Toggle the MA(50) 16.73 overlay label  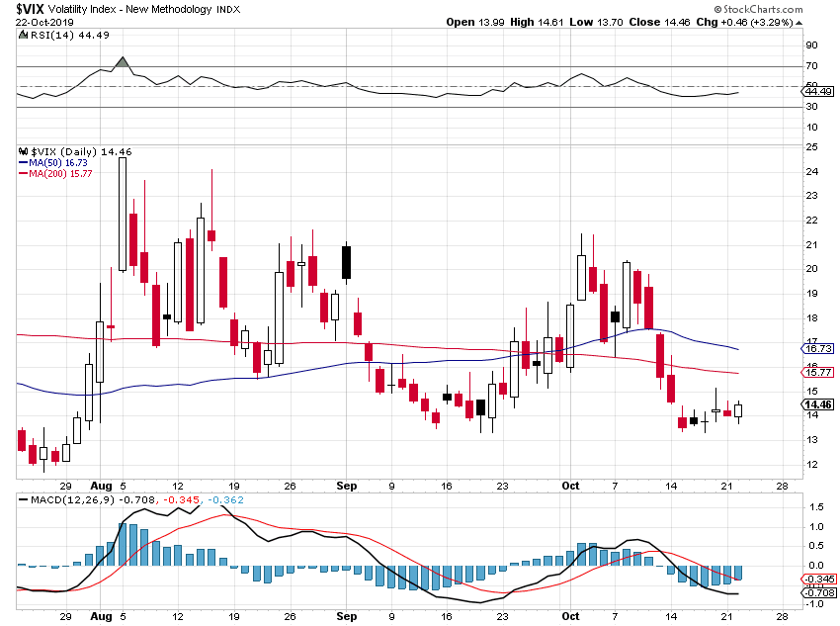[x=817, y=350]
